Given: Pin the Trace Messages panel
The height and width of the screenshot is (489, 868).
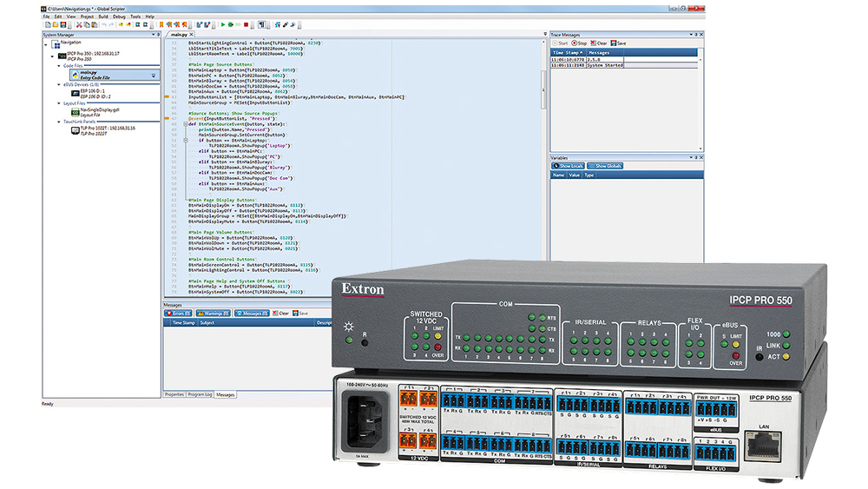Looking at the screenshot, I should click(696, 35).
